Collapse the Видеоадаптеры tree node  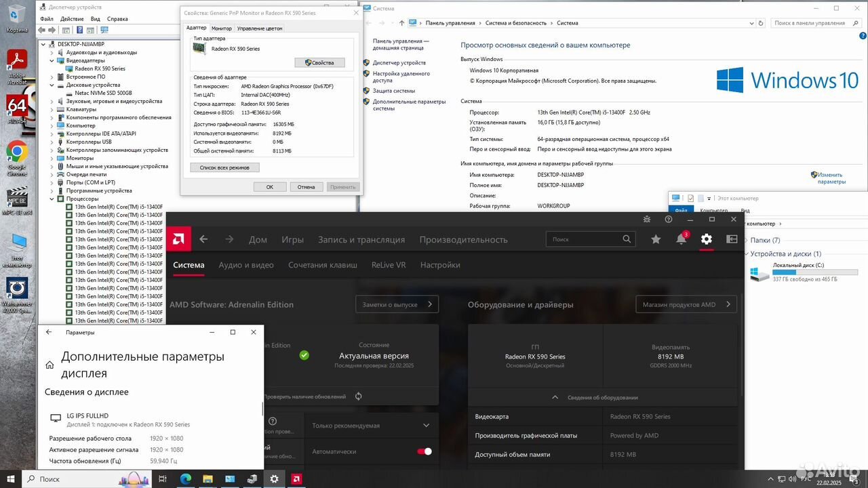(52, 60)
